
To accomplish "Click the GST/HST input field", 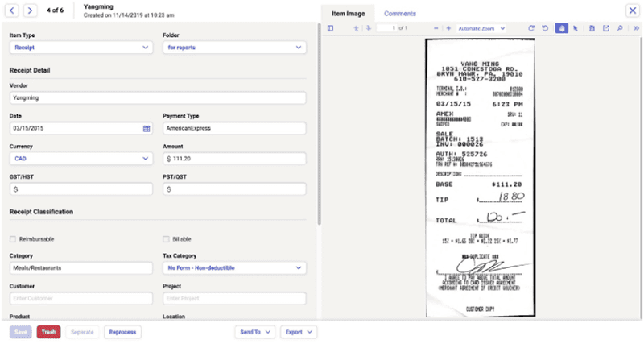I will tap(81, 189).
